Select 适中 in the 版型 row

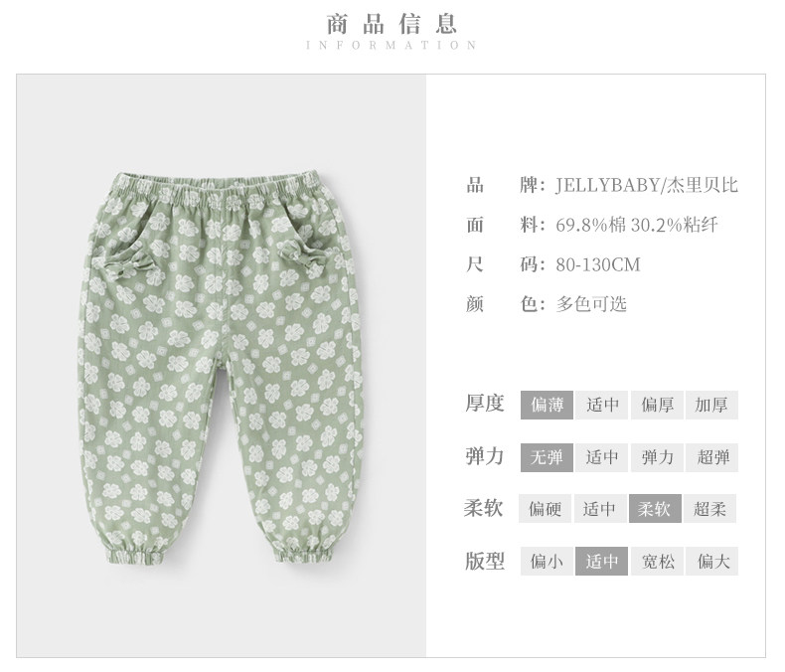601,561
